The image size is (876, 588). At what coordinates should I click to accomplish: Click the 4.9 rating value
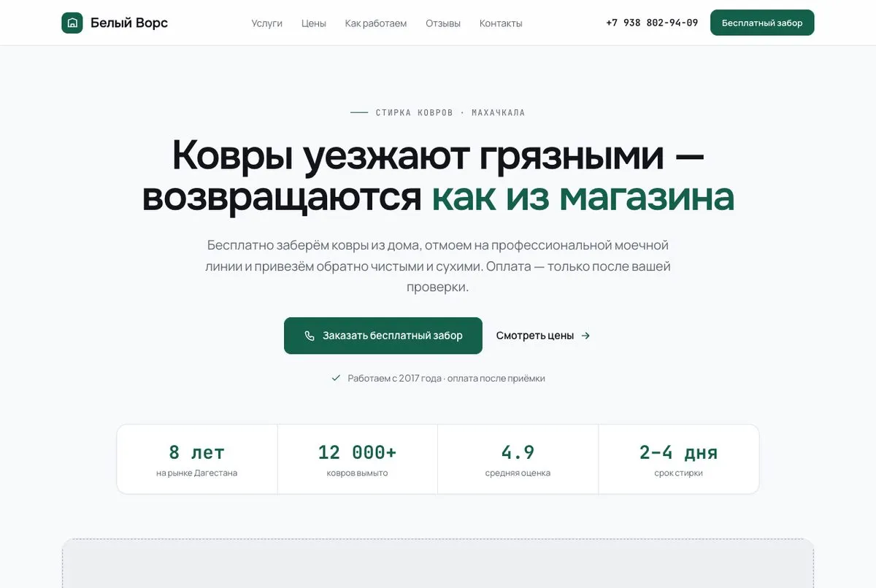click(x=518, y=452)
